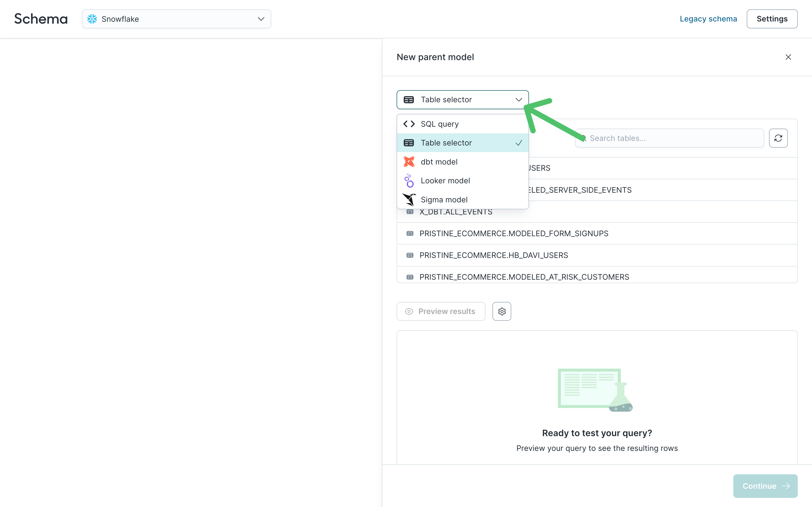The image size is (812, 507).
Task: Click the Continue button to proceed
Action: pos(765,485)
